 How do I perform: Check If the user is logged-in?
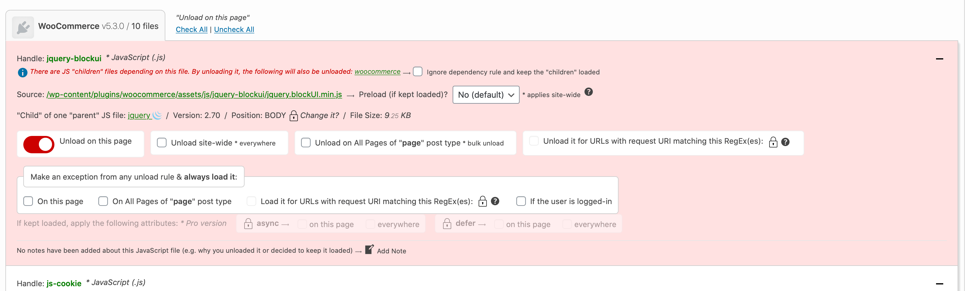(x=521, y=201)
